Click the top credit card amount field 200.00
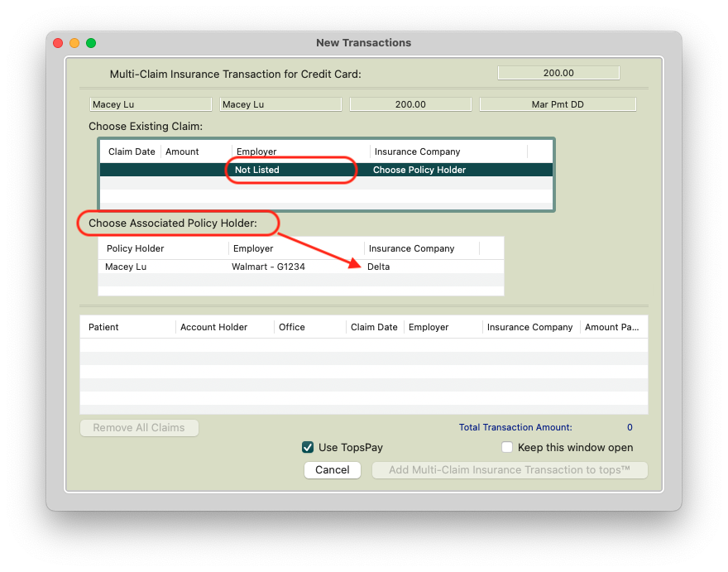The width and height of the screenshot is (728, 572). coord(558,73)
